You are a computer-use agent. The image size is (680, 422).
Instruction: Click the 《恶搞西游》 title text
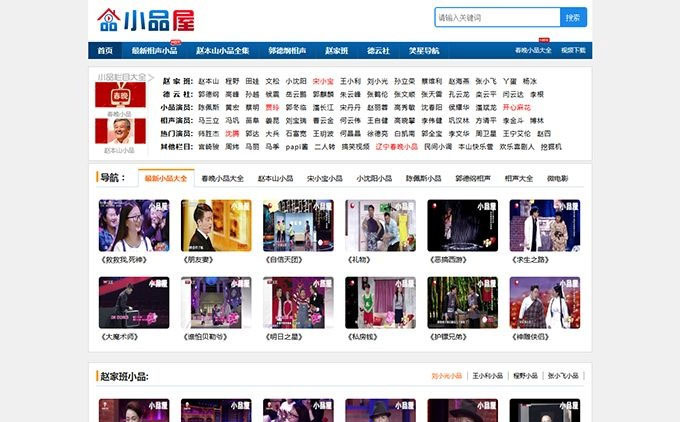coord(448,260)
